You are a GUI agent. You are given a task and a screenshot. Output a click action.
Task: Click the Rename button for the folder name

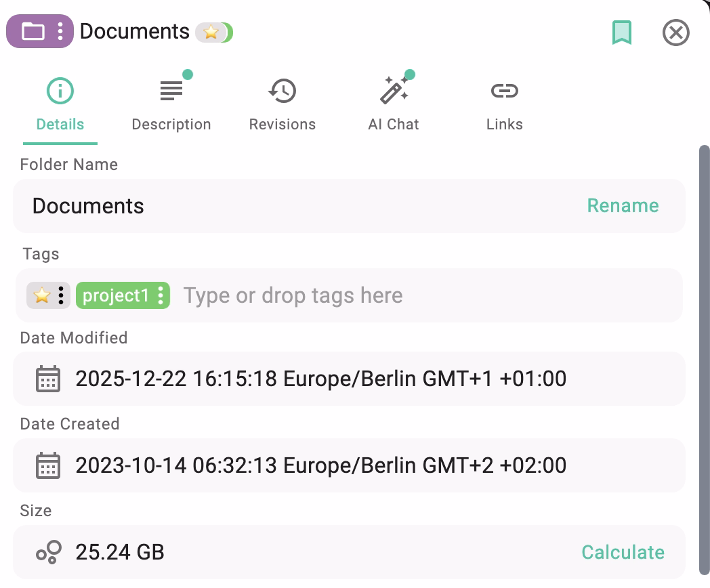coord(622,205)
